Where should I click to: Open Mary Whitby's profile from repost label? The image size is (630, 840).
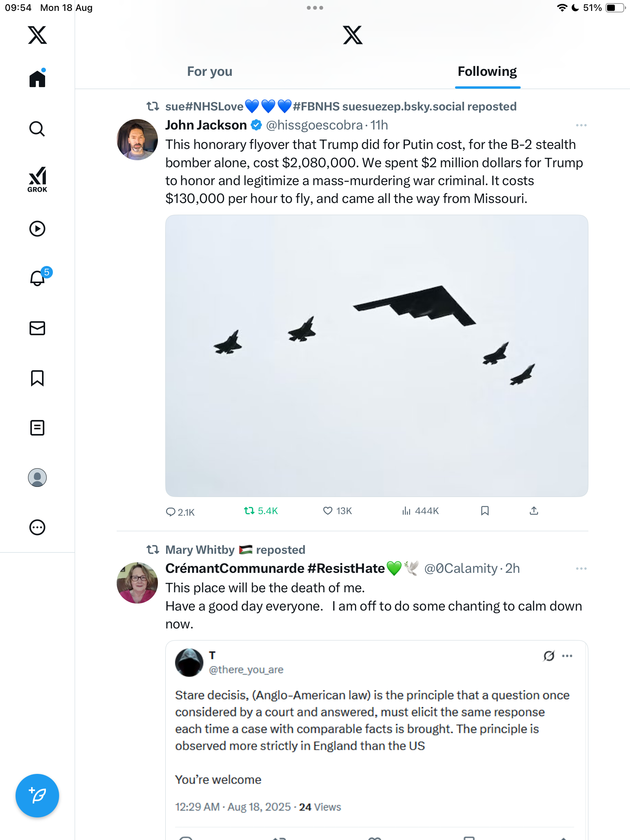200,550
